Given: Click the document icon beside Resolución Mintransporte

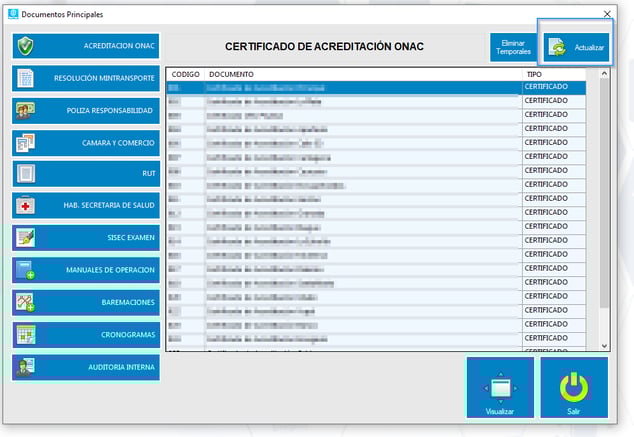Looking at the screenshot, I should pyautogui.click(x=25, y=78).
